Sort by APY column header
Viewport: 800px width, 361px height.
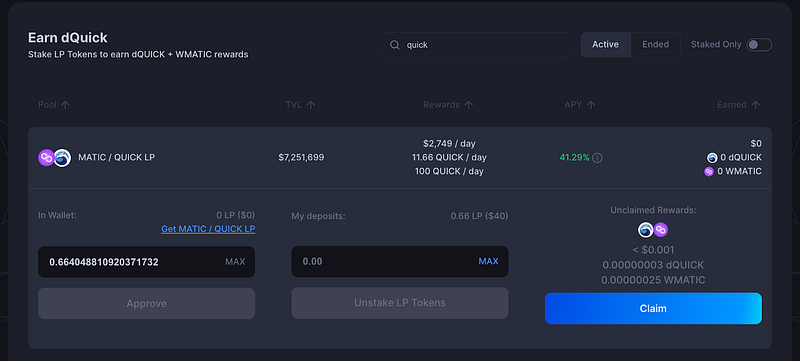point(580,105)
